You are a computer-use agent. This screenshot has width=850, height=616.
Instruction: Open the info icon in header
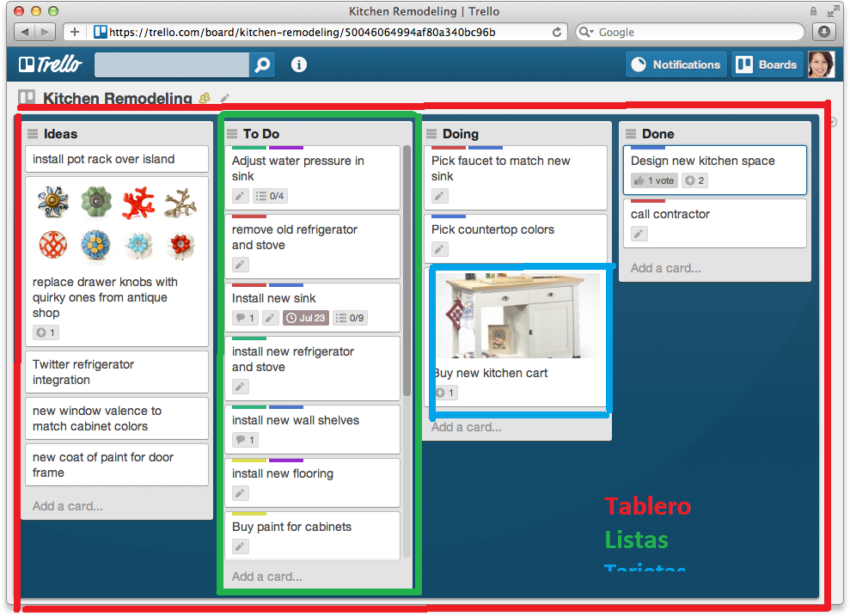pos(299,64)
